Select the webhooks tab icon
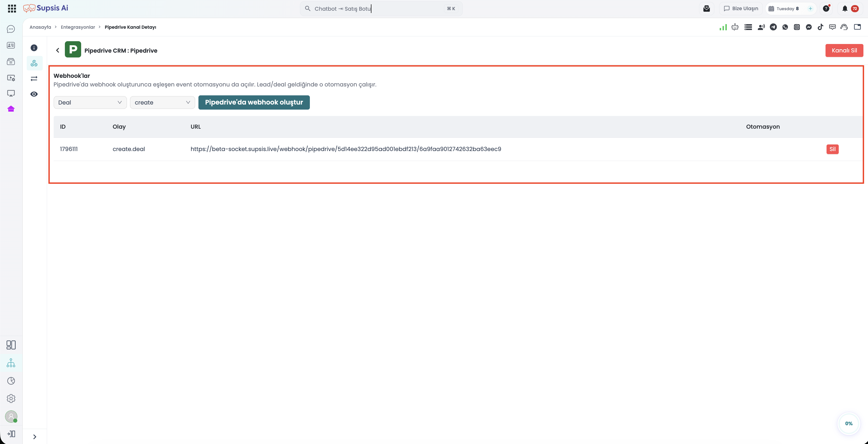The height and width of the screenshot is (444, 868). (34, 63)
